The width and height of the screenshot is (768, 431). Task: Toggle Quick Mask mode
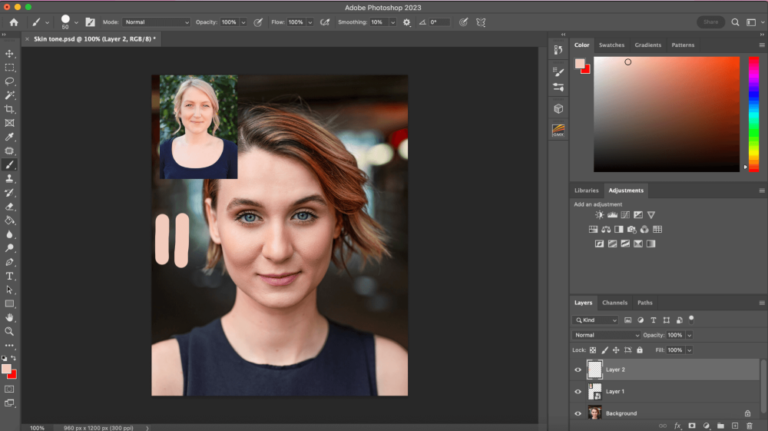click(x=9, y=389)
